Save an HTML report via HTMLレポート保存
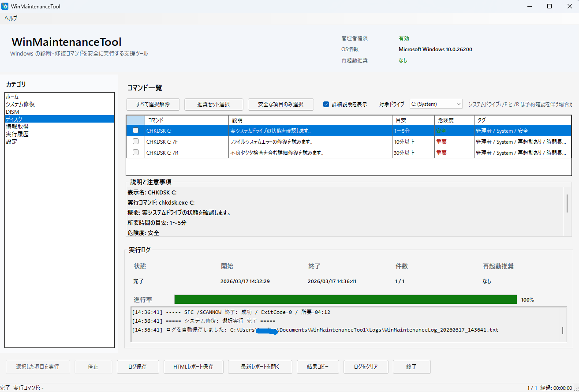 point(193,366)
